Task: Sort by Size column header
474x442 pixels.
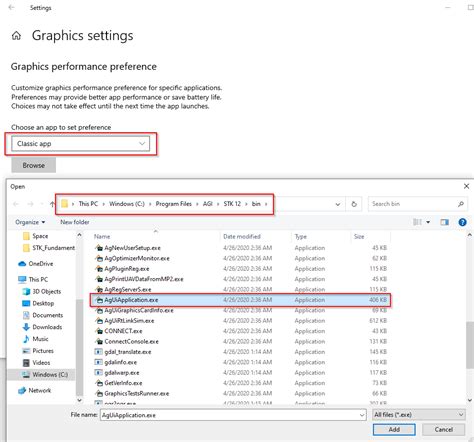Action: [x=359, y=236]
